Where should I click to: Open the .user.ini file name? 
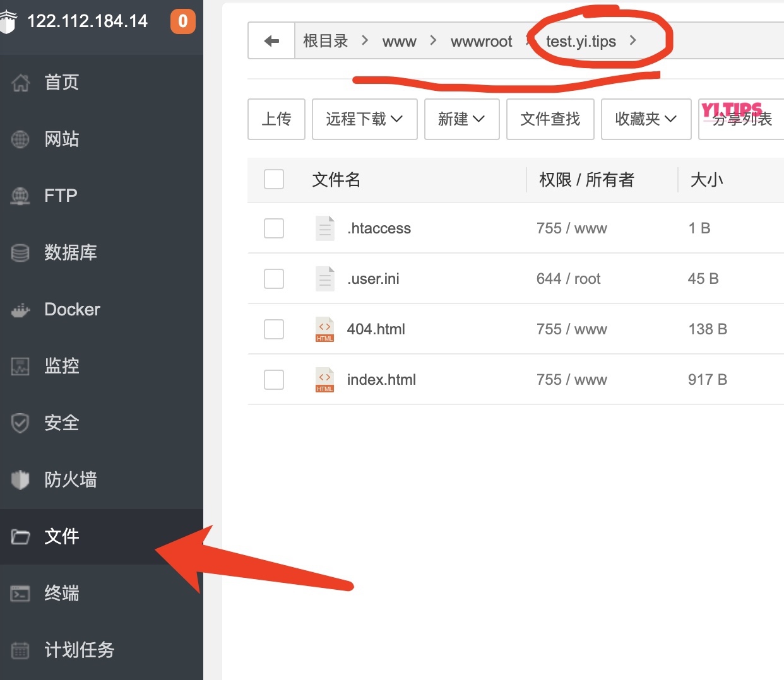click(373, 279)
